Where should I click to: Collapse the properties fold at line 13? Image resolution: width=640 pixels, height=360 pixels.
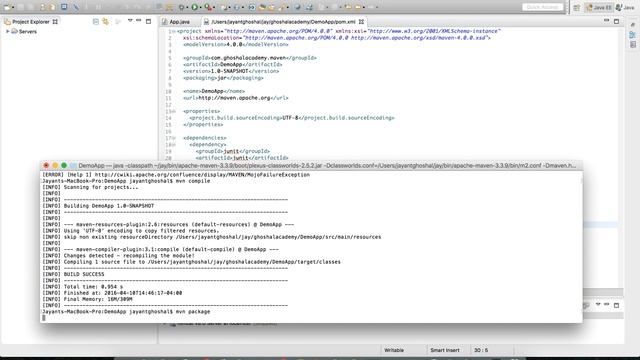tap(173, 111)
